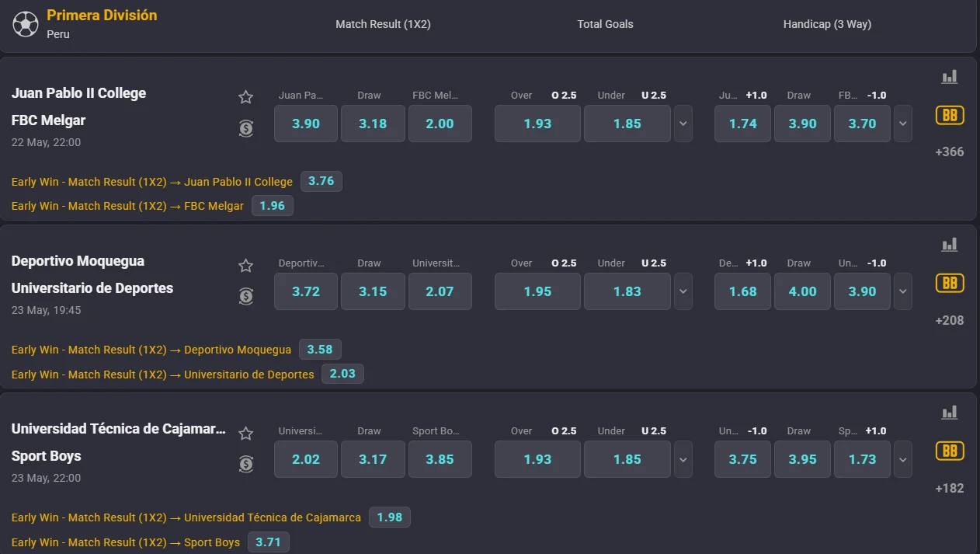980x554 pixels.
Task: Show +366 more markets for first match
Action: click(x=950, y=152)
